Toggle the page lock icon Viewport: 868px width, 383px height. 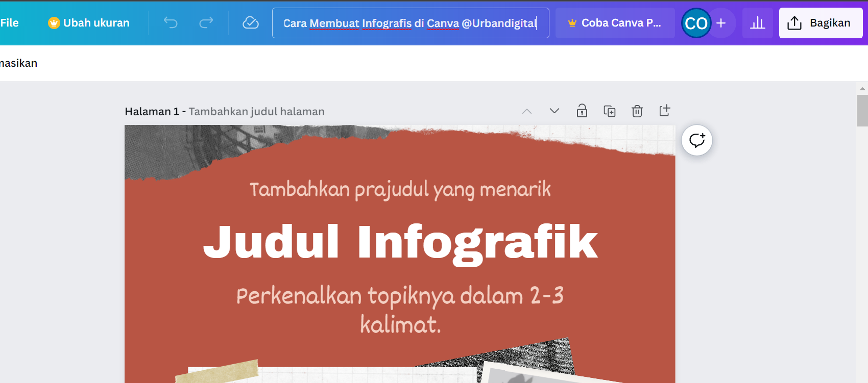[x=582, y=111]
